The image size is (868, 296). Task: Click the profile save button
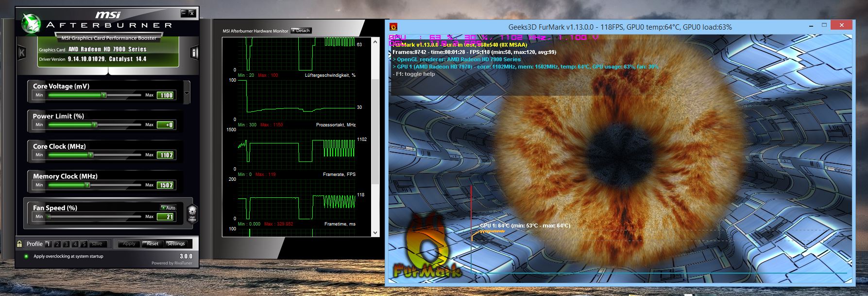click(97, 244)
